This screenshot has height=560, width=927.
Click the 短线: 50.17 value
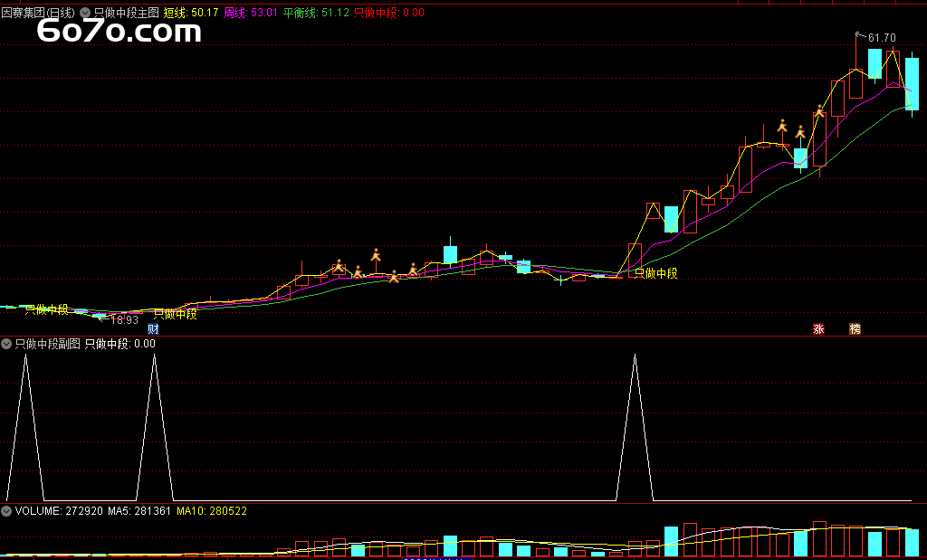coord(191,13)
